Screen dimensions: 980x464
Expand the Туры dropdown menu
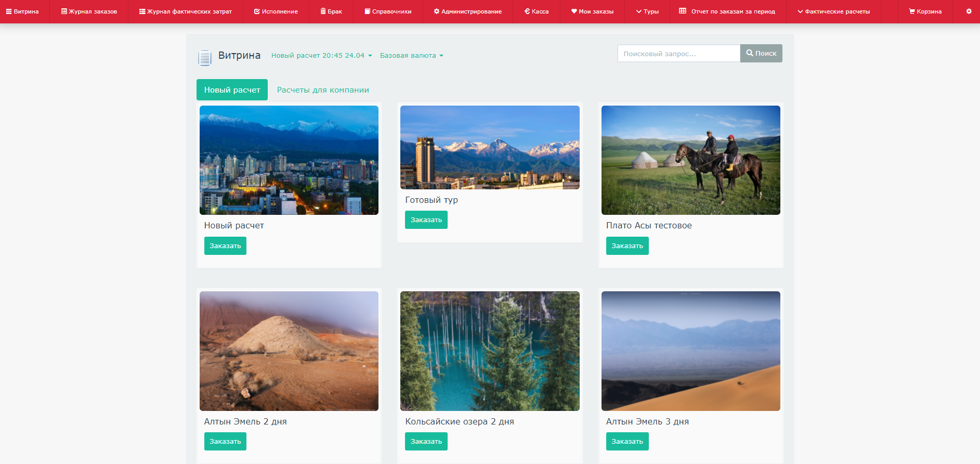point(647,11)
